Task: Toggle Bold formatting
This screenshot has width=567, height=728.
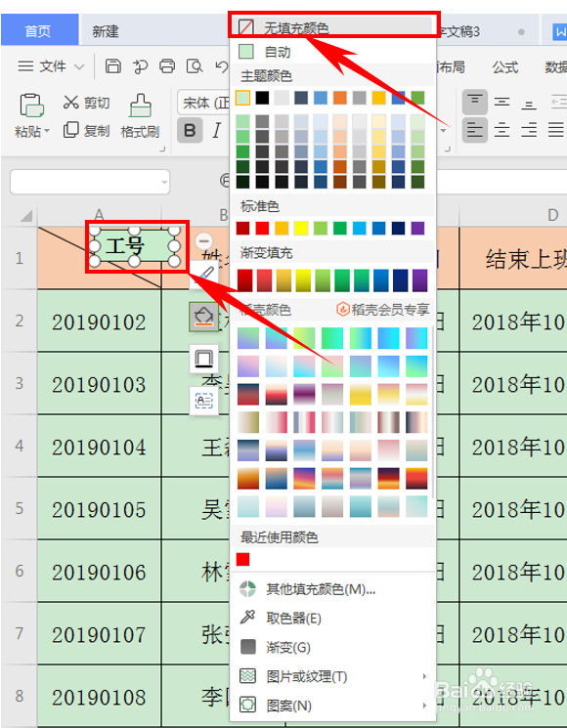Action: point(190,131)
